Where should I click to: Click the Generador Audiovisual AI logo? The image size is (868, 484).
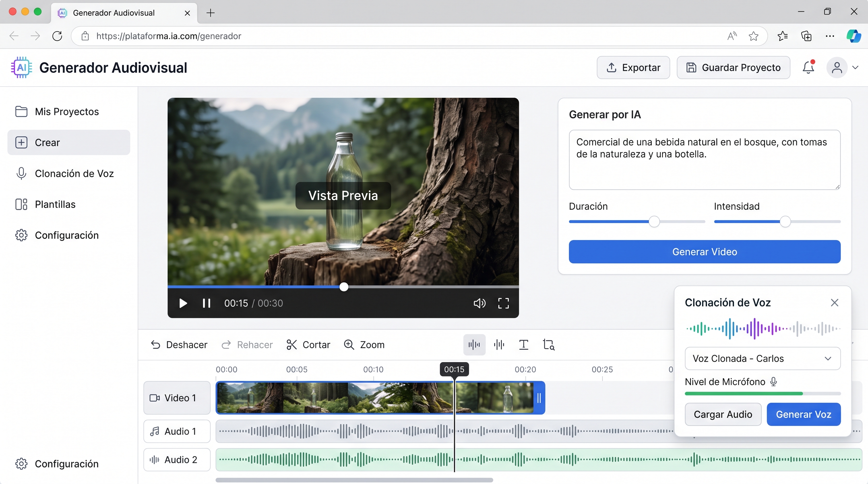point(21,67)
